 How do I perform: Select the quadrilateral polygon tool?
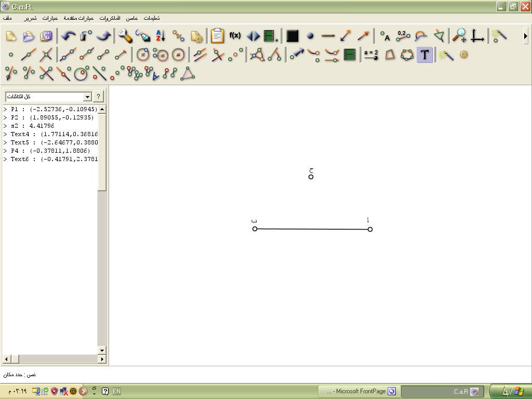(x=390, y=55)
